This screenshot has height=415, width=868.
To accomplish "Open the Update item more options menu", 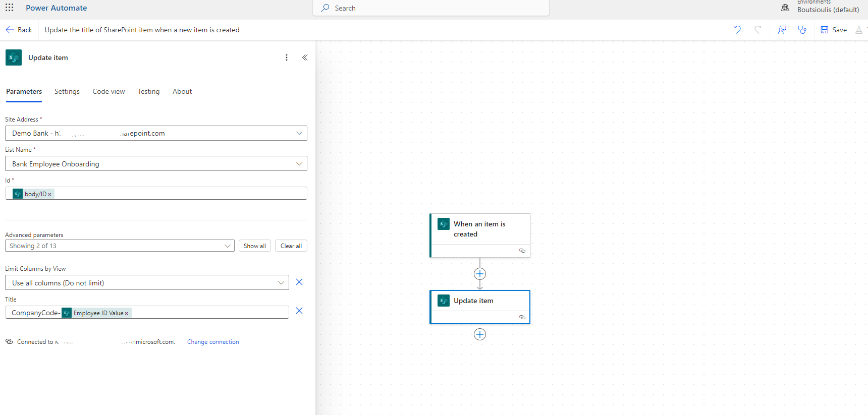I will (287, 57).
